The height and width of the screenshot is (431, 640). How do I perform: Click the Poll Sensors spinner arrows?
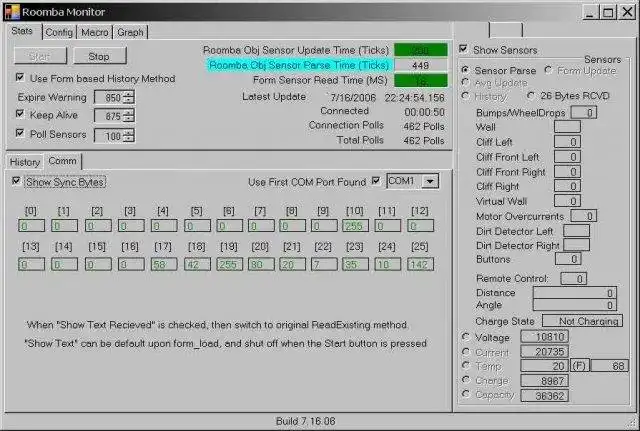tap(129, 136)
